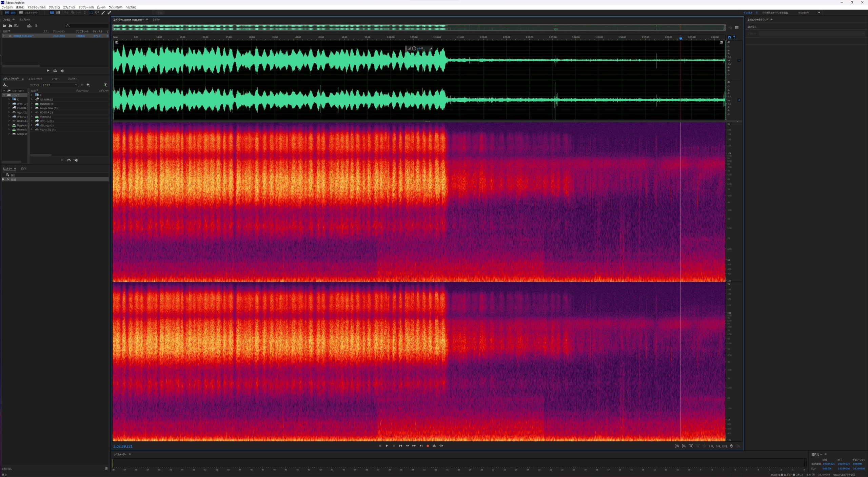Switch to the マーカー tab

[x=55, y=79]
